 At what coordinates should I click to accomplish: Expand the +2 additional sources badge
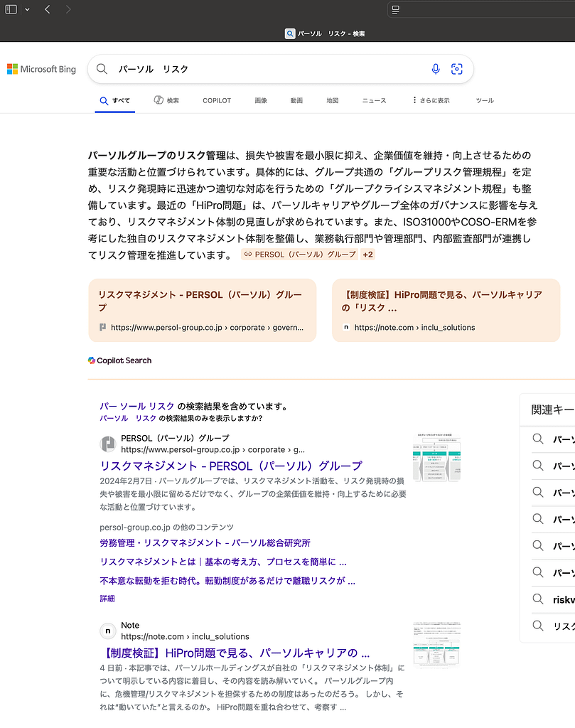(367, 255)
